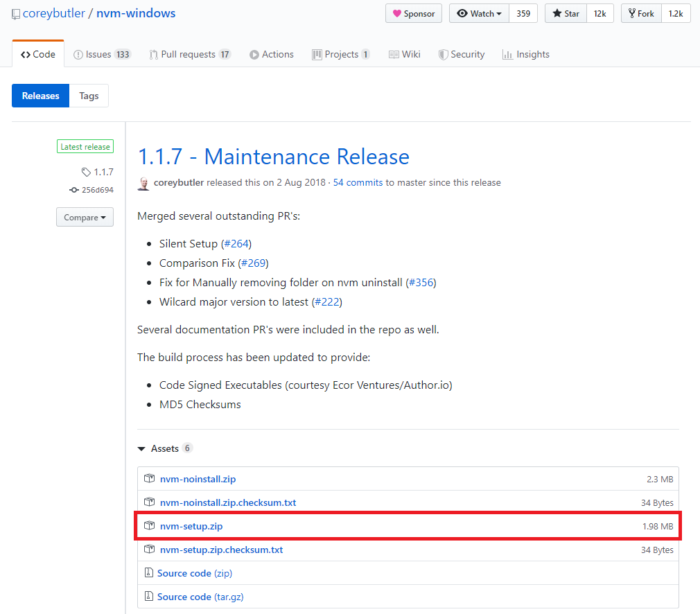Download nvm-noinstall.zip
This screenshot has height=614, width=700.
click(198, 479)
